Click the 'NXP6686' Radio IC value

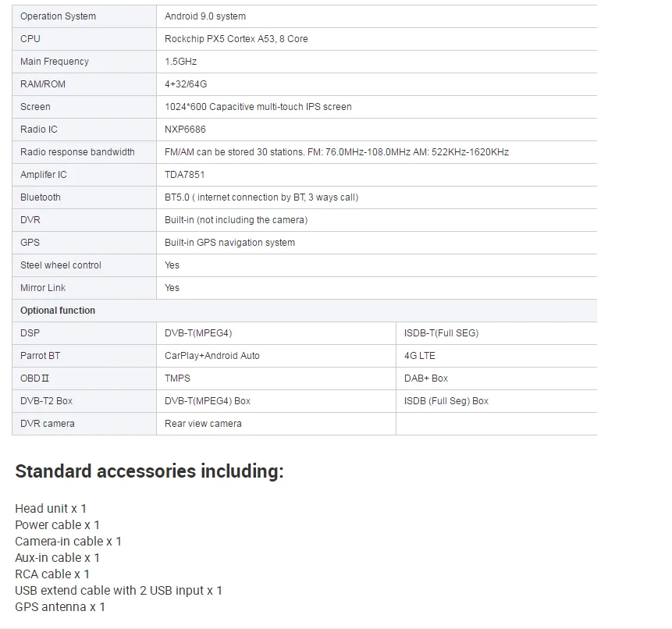click(x=185, y=130)
